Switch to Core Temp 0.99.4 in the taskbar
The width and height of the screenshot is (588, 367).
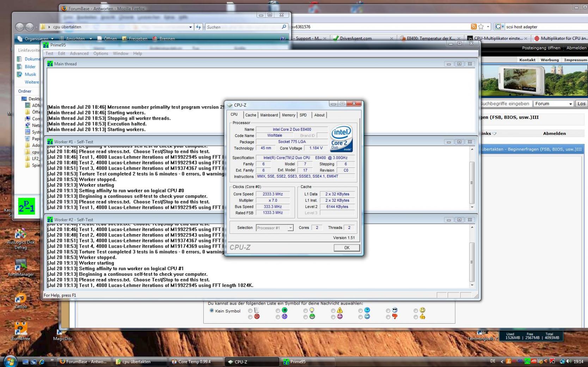click(x=196, y=362)
